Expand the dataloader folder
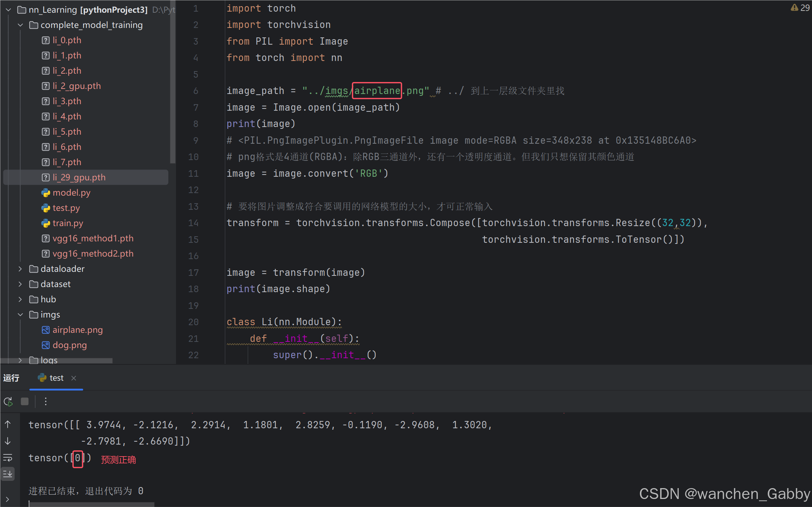Image resolution: width=812 pixels, height=507 pixels. point(20,269)
